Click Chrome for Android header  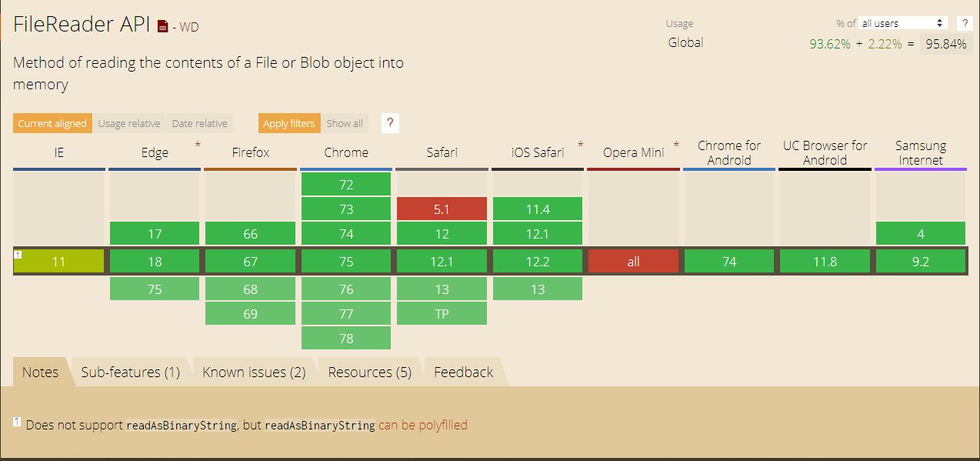(729, 152)
